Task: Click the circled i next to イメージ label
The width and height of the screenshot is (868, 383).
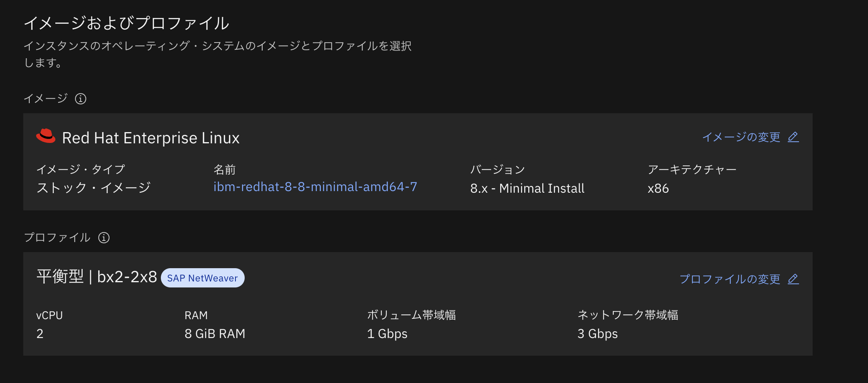Action: tap(81, 99)
